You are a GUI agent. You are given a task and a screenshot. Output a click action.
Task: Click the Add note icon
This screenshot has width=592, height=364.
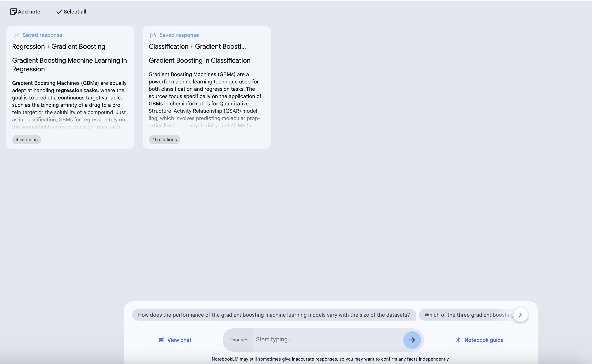(13, 12)
